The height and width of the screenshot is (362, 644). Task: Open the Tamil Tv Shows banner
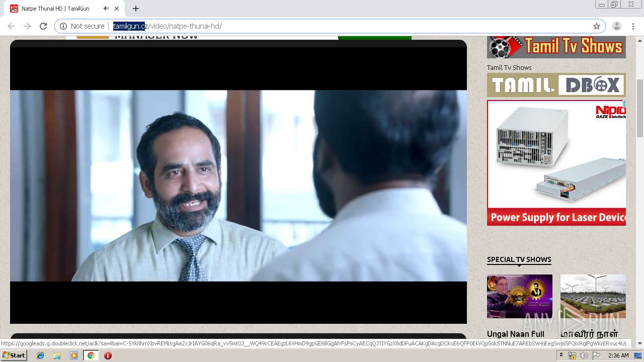(556, 47)
